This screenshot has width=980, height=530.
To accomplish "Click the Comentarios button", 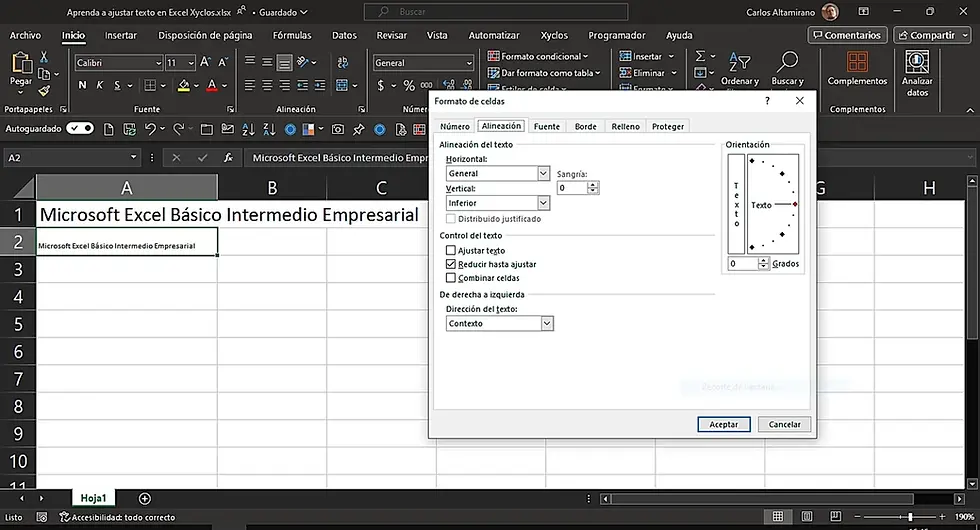I will point(848,35).
